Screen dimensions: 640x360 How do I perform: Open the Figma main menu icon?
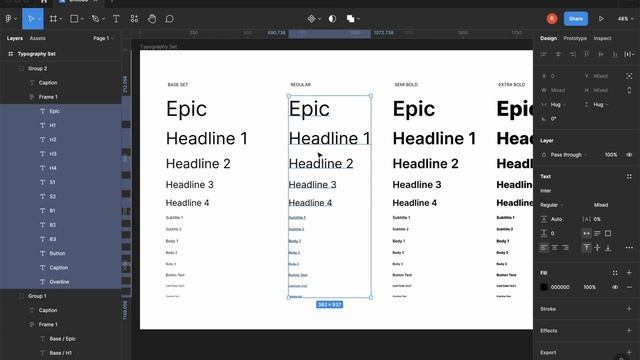click(9, 19)
